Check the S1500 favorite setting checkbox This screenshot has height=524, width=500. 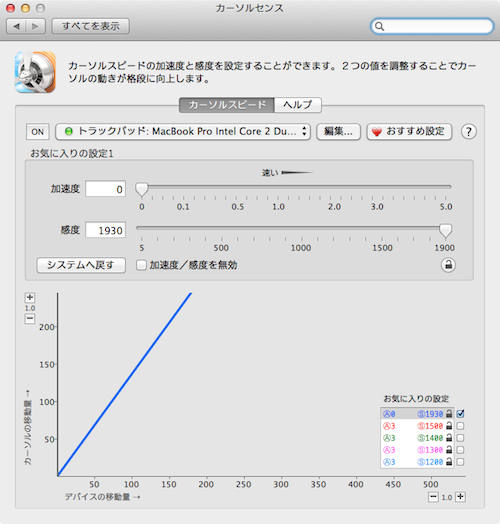(460, 426)
